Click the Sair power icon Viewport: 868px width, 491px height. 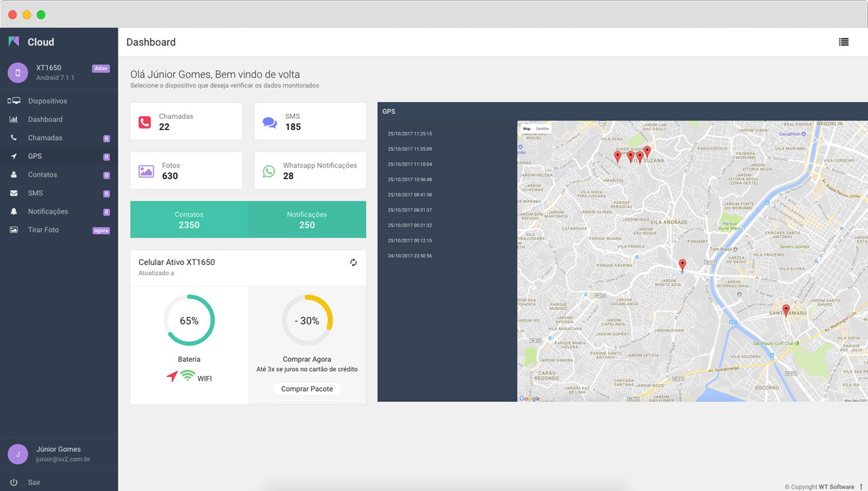point(14,482)
